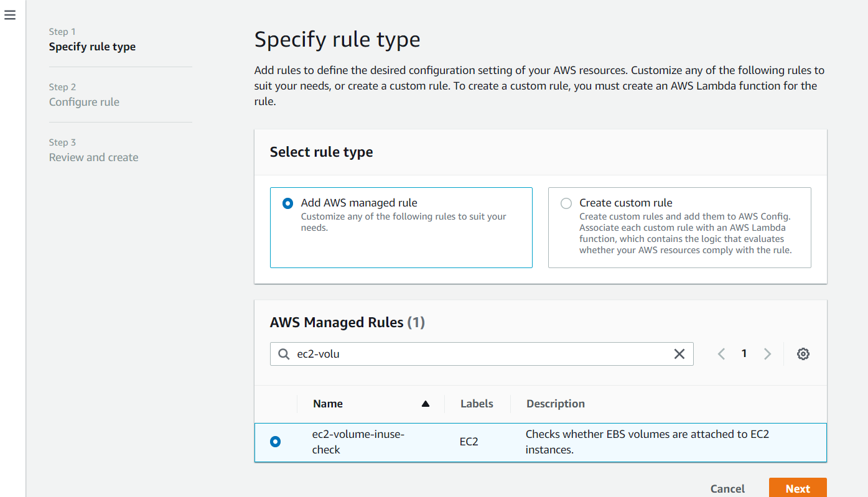Clear the rules search field
868x497 pixels.
[x=679, y=354]
